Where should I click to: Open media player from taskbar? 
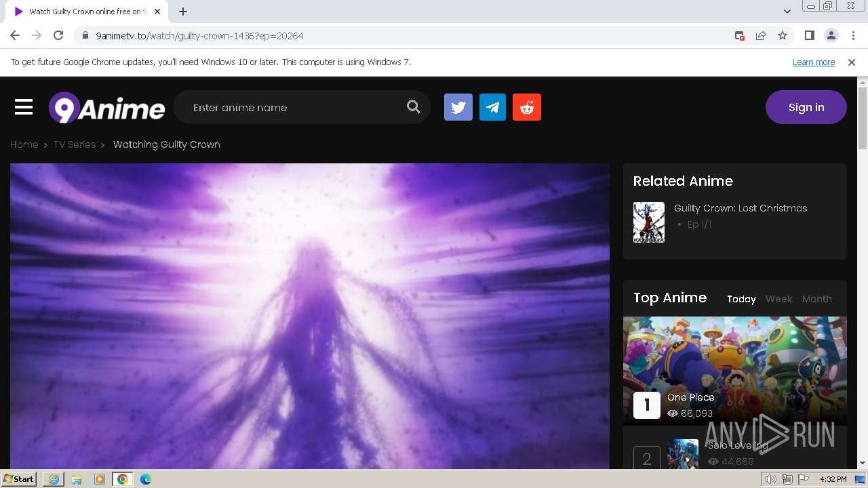[x=100, y=479]
